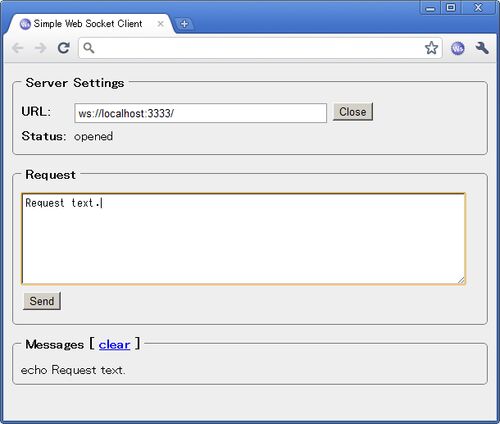Click the 'Request' section legend
500x424 pixels.
[x=50, y=175]
